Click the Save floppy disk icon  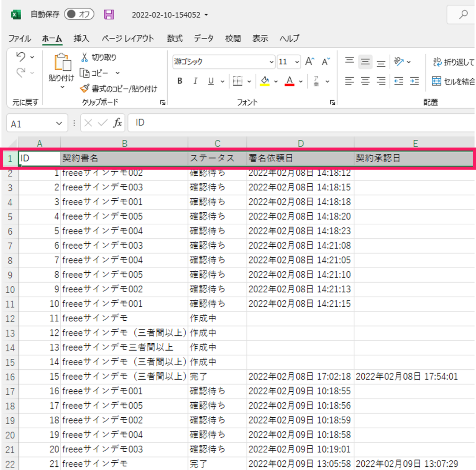coord(109,14)
